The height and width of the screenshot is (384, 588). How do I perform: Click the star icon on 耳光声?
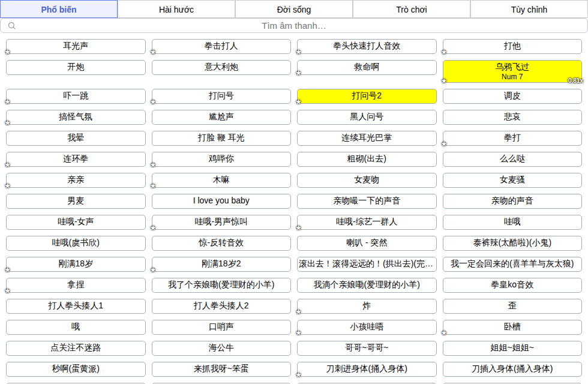[x=7, y=52]
